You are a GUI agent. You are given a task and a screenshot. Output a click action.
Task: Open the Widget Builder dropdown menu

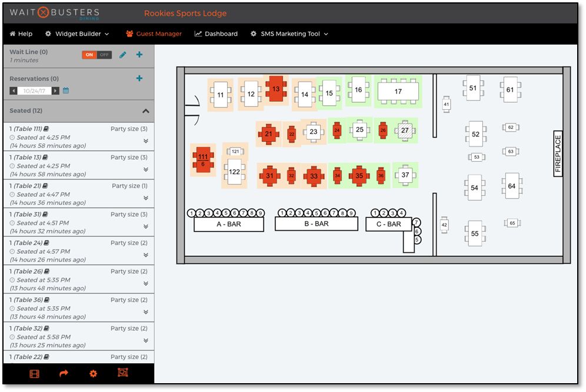click(x=77, y=33)
